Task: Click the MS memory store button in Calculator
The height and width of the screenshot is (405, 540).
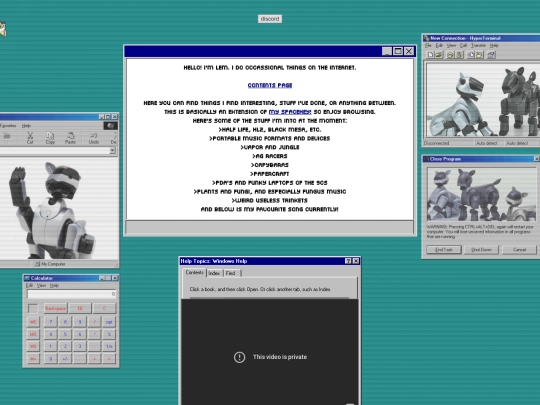Action: [x=33, y=346]
